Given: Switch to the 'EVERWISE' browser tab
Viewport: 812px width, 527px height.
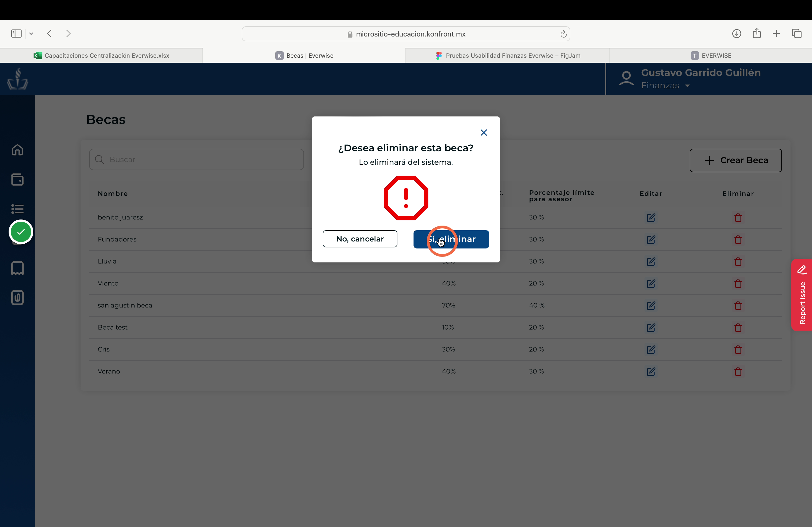Looking at the screenshot, I should [711, 56].
